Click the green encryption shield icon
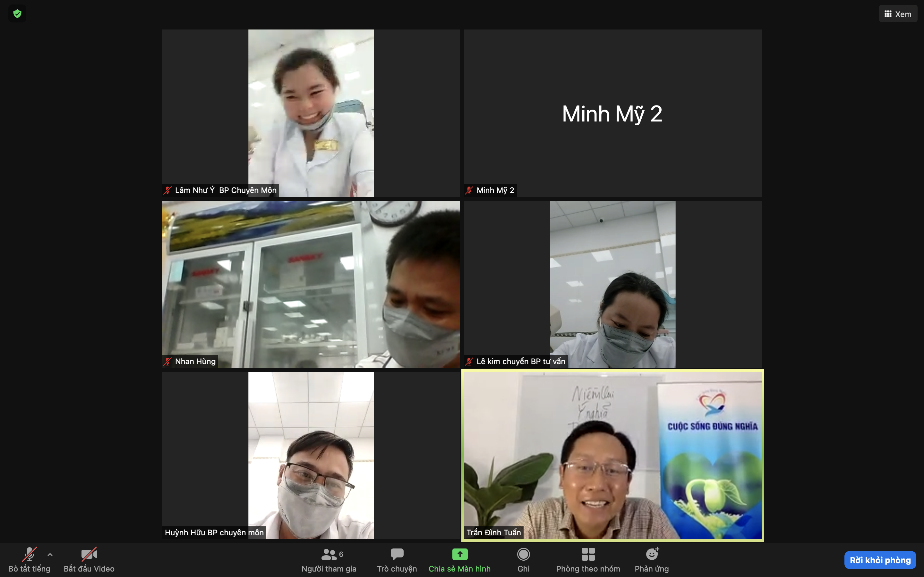The height and width of the screenshot is (577, 924). (x=17, y=14)
